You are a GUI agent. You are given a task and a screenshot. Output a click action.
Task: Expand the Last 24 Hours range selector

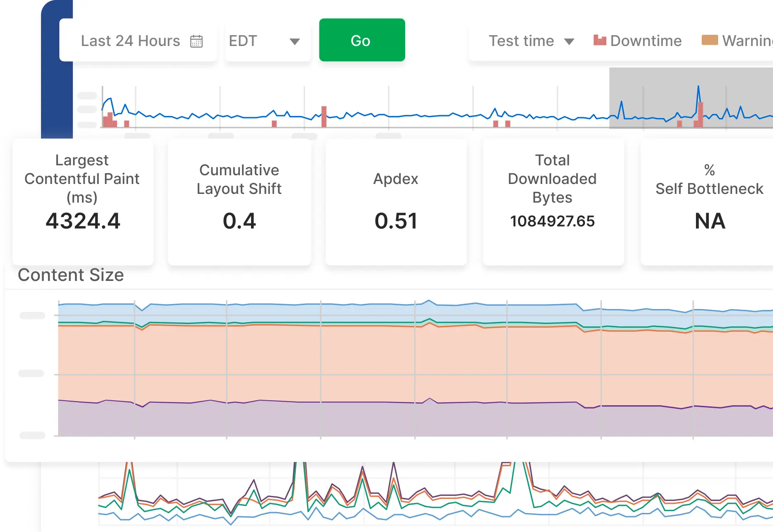tap(139, 40)
